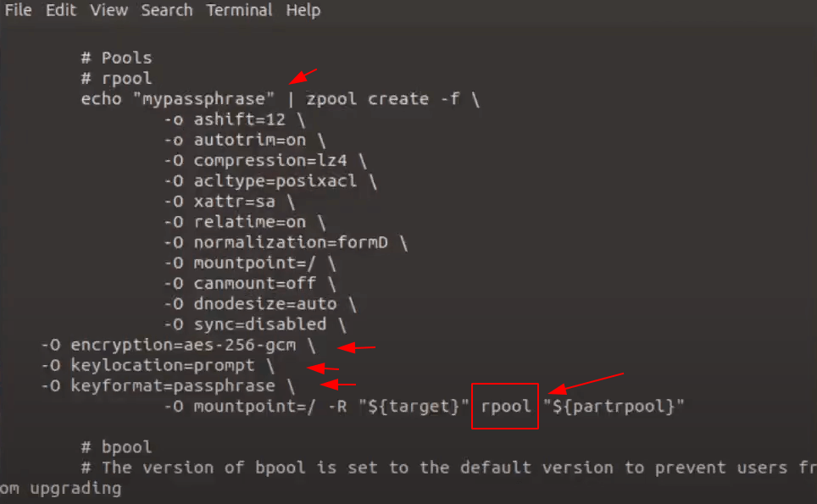Click the encryption=aes-256-gcm option

[183, 345]
